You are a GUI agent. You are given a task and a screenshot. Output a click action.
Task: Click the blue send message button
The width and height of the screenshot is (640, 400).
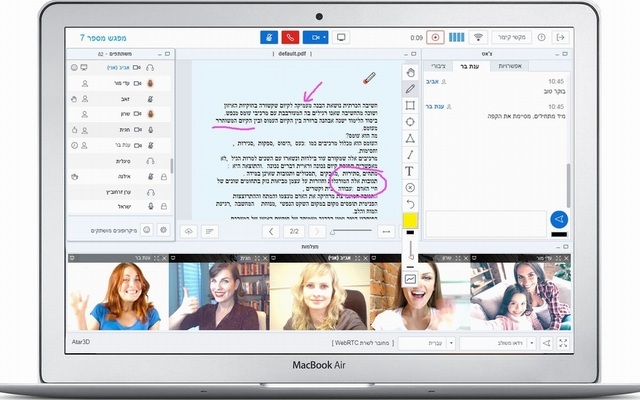click(x=559, y=220)
